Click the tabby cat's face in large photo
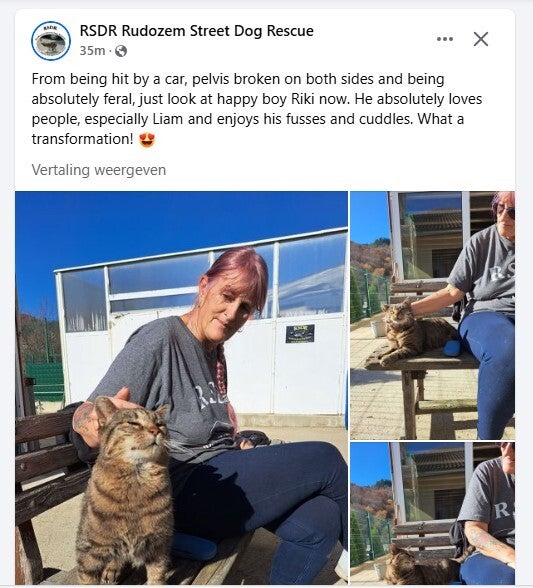Image resolution: width=533 pixels, height=588 pixels. [137, 429]
